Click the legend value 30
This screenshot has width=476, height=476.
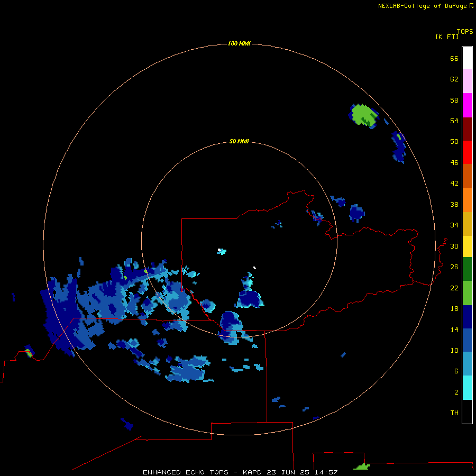(x=454, y=246)
